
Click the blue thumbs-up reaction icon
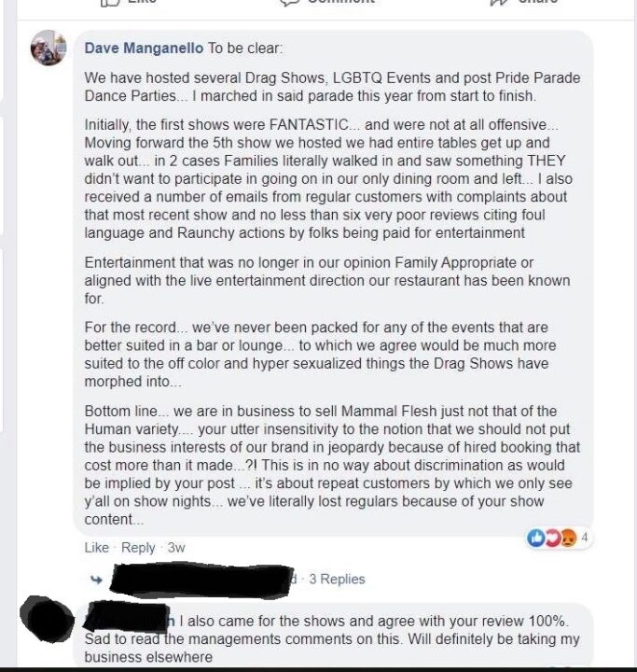click(535, 539)
